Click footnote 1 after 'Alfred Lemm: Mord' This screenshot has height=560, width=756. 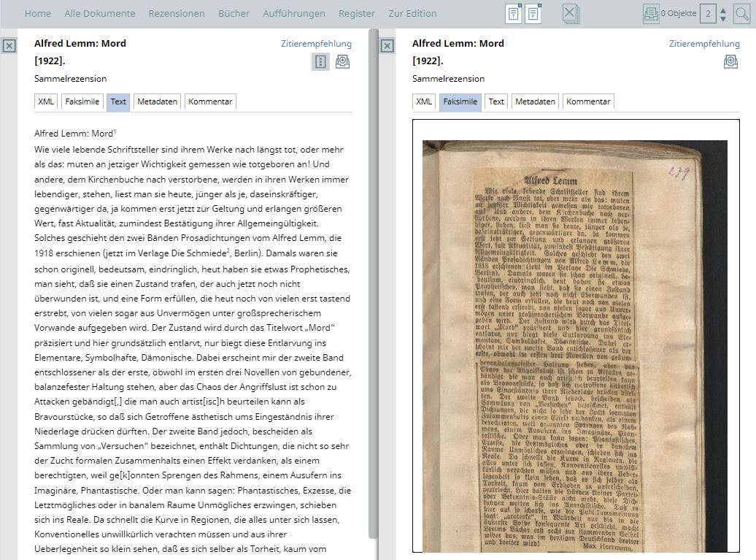(115, 131)
